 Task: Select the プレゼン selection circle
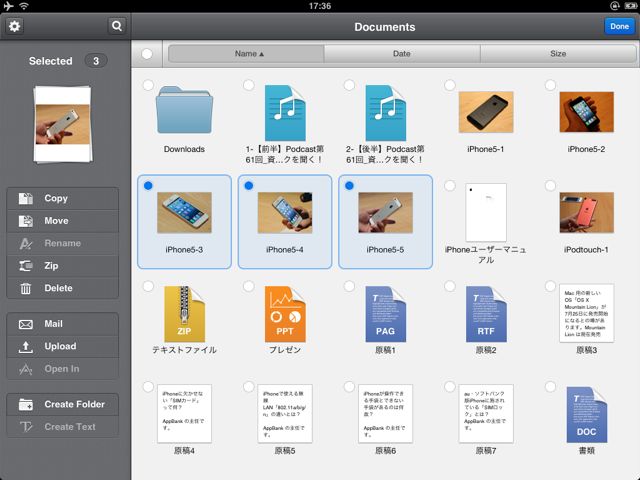coord(249,286)
